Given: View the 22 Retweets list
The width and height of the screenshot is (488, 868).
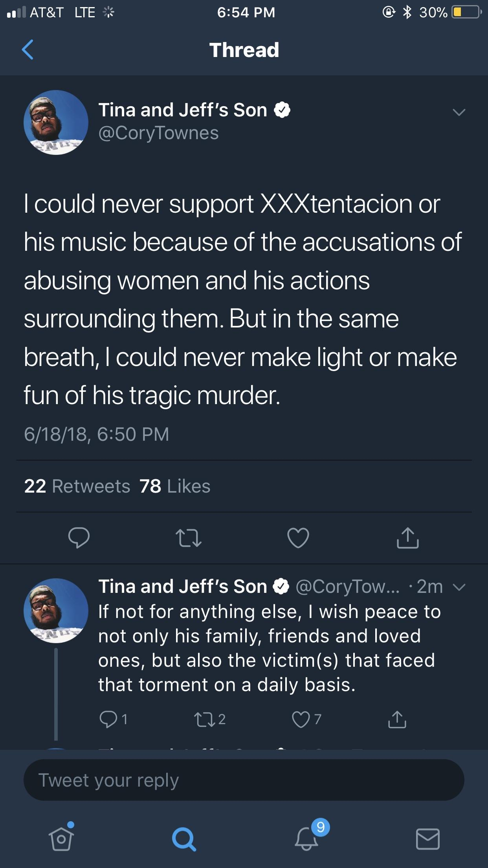Looking at the screenshot, I should tap(77, 486).
